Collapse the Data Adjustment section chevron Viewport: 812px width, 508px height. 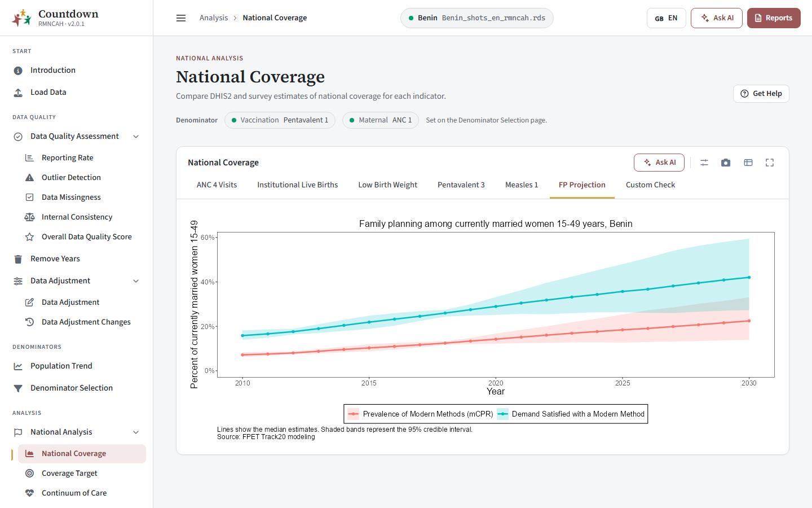pos(136,281)
